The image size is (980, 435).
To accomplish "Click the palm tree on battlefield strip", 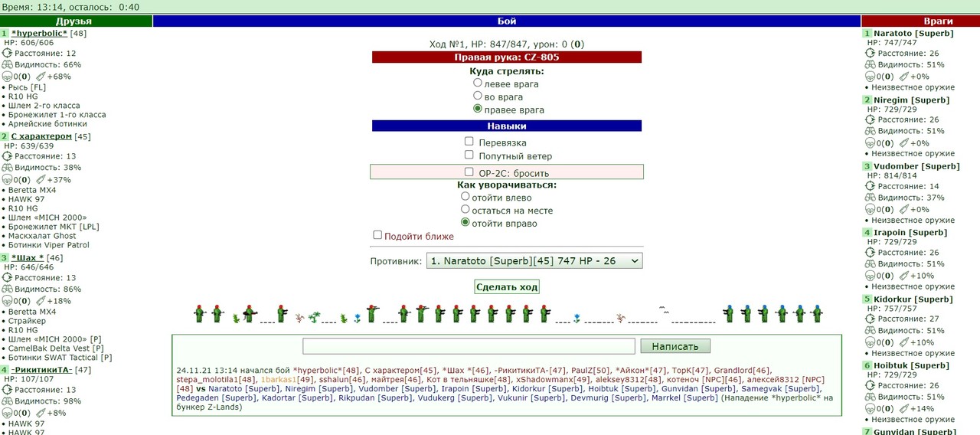I will point(315,316).
